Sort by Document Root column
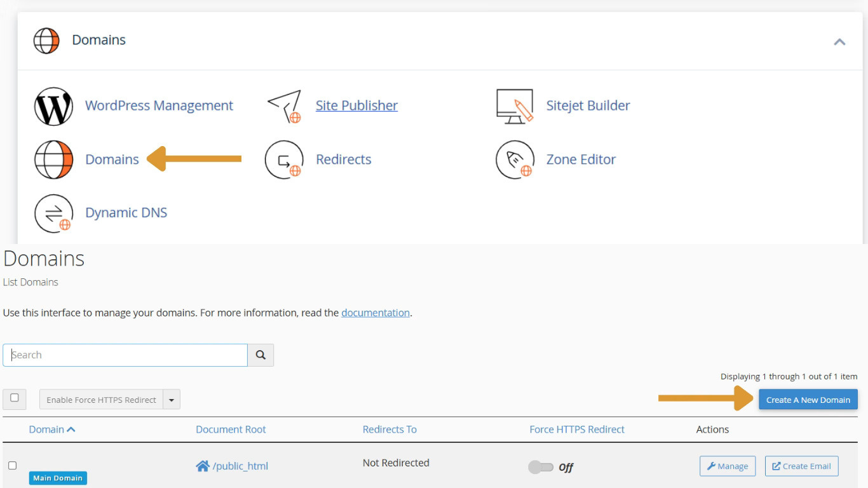 pos(231,430)
